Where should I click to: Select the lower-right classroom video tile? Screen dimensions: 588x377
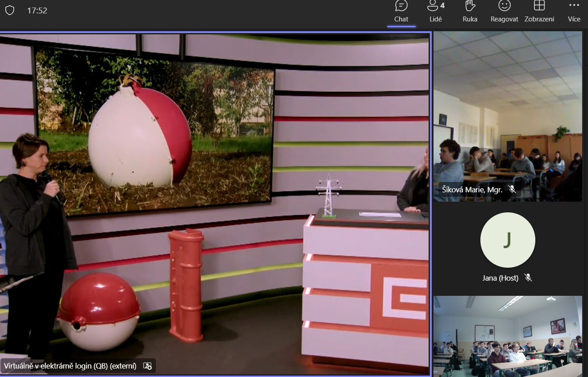[508, 336]
